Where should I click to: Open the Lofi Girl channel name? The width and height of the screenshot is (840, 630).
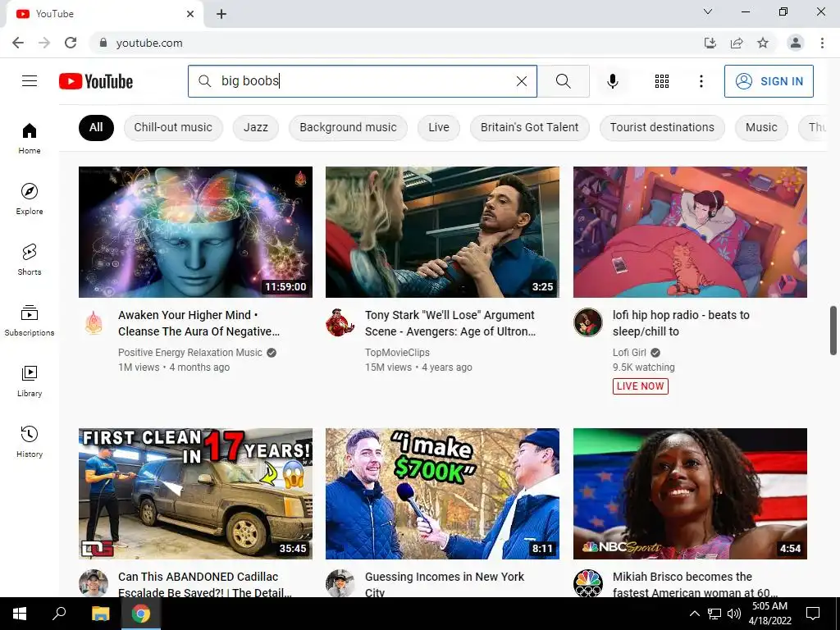pos(629,353)
